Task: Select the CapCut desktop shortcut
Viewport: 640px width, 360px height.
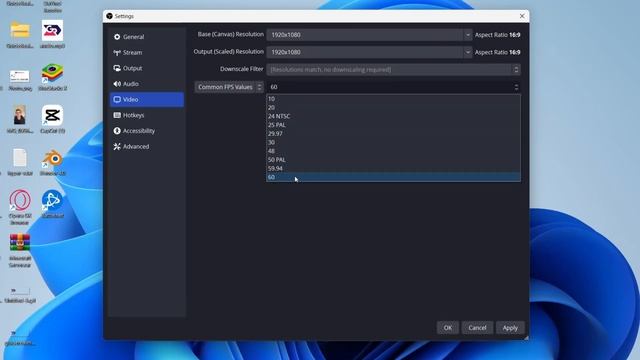Action: coord(52,119)
